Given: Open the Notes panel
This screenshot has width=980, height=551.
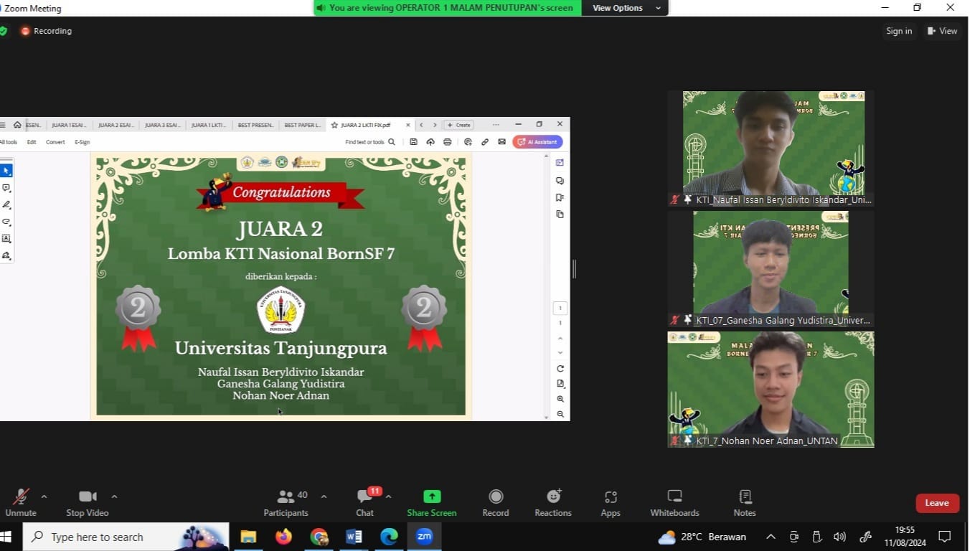Looking at the screenshot, I should (x=745, y=502).
